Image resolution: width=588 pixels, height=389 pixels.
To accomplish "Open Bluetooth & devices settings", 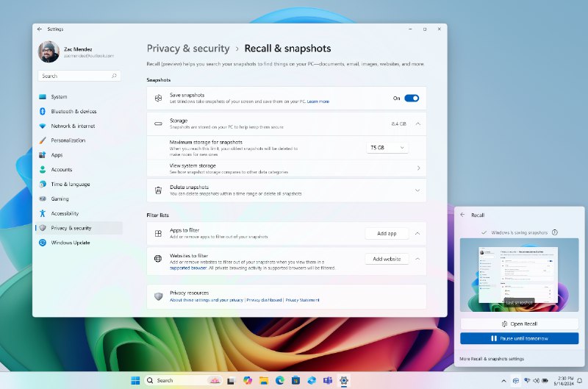I will (79, 112).
